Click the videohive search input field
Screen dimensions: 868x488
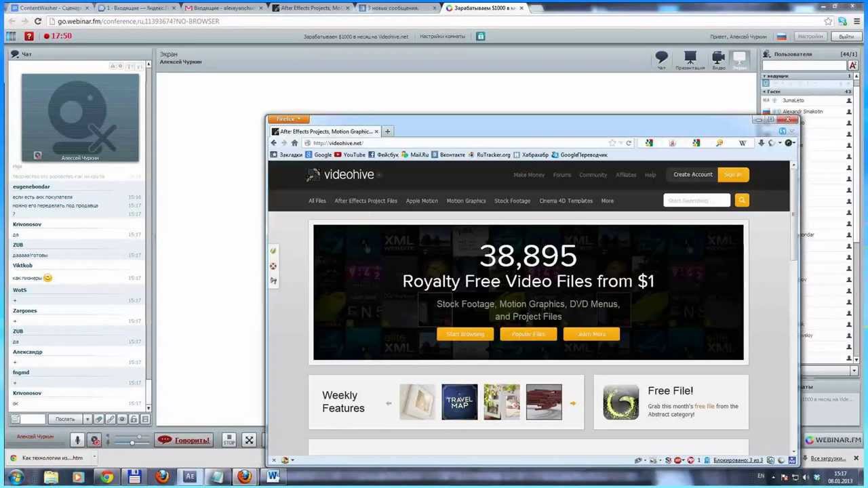[x=697, y=200]
